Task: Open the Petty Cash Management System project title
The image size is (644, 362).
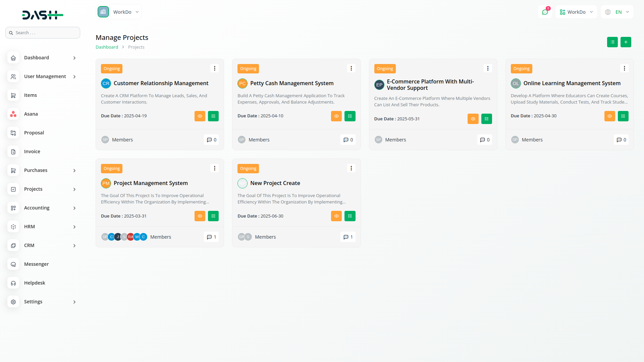Action: point(291,83)
